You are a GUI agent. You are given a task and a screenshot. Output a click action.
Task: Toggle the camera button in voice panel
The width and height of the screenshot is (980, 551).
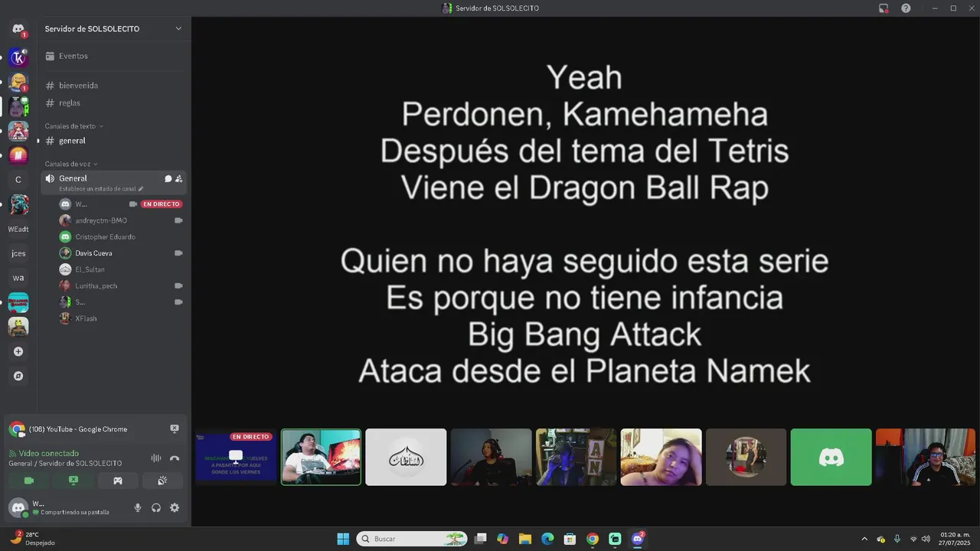coord(29,481)
